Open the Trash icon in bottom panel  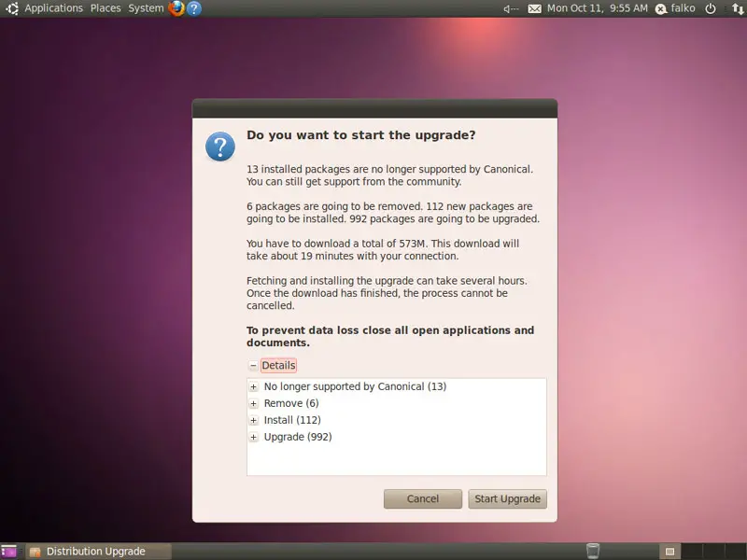click(x=593, y=551)
